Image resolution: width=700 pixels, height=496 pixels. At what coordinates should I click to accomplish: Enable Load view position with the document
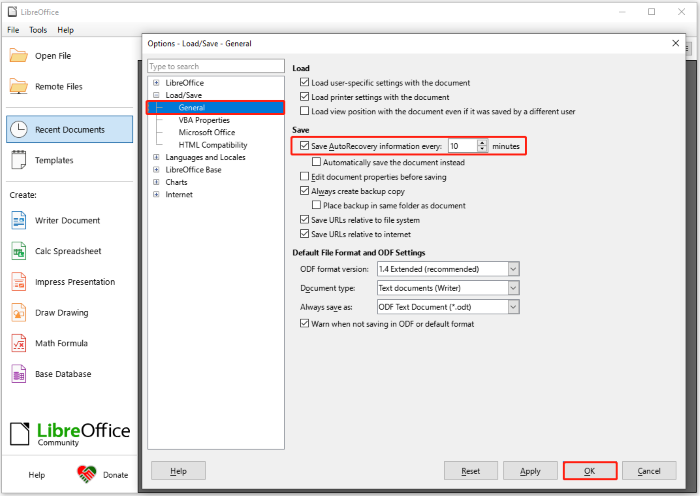click(x=304, y=111)
